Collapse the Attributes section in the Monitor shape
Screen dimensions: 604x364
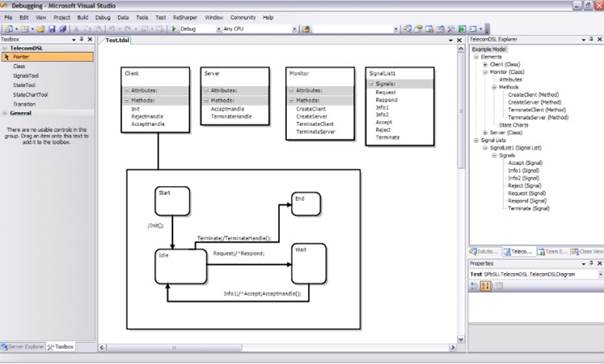point(292,91)
